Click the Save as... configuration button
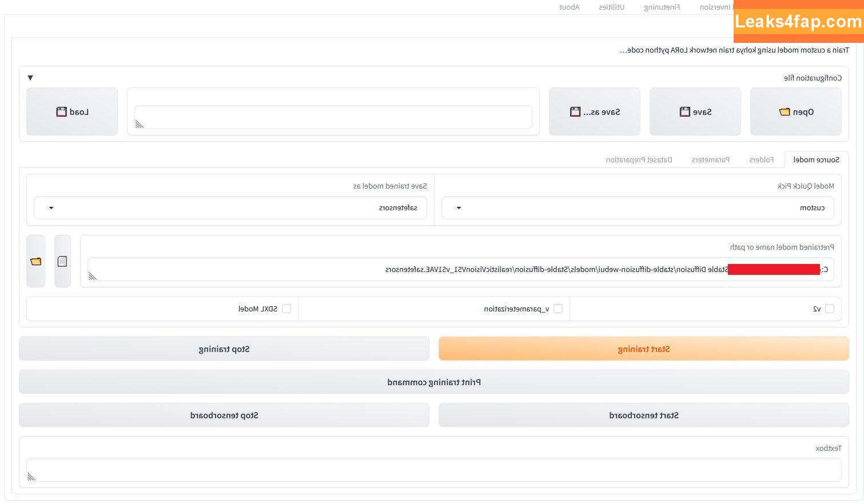The width and height of the screenshot is (864, 504). 594,111
